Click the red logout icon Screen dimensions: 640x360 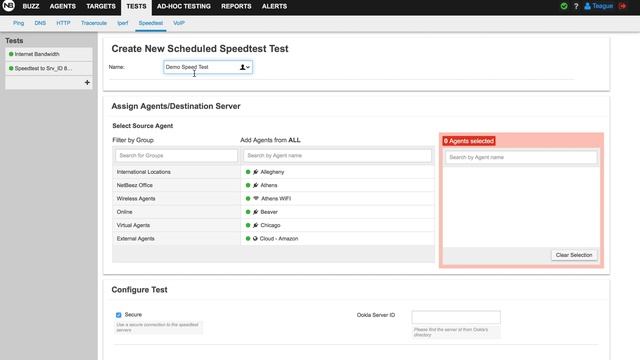(x=622, y=6)
